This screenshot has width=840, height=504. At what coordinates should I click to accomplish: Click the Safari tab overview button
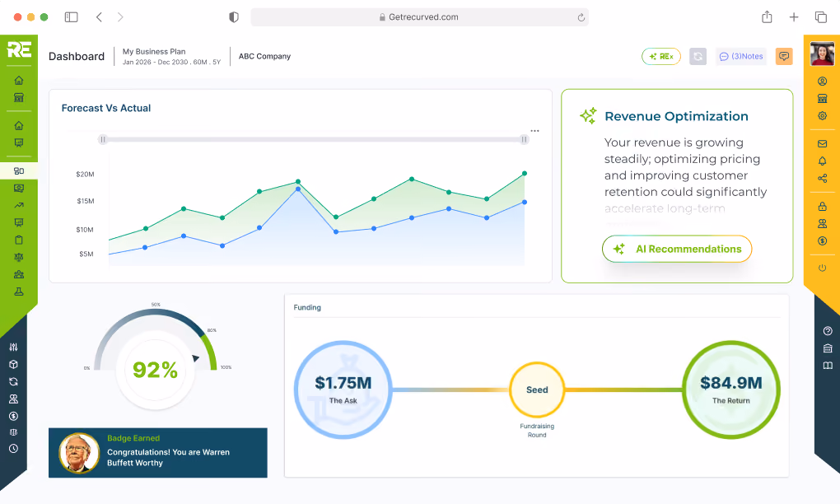821,17
